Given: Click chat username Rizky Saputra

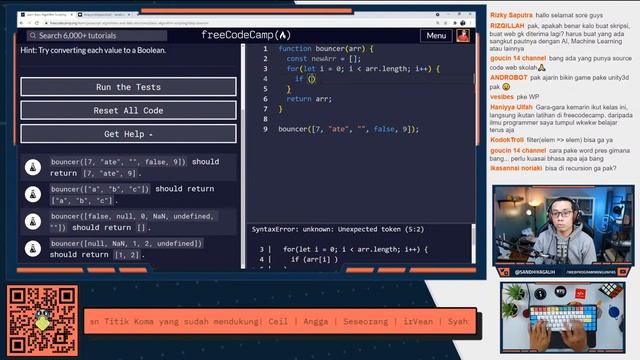Looking at the screenshot, I should [x=511, y=15].
